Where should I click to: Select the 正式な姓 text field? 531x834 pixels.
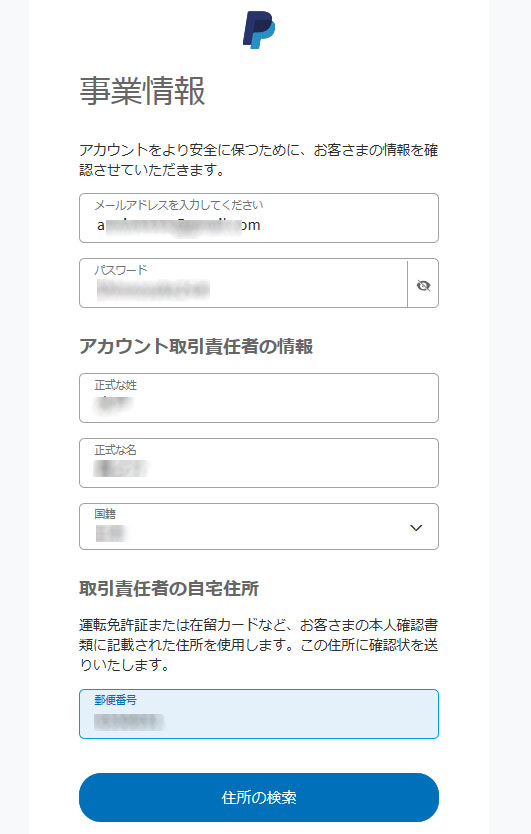[259, 398]
